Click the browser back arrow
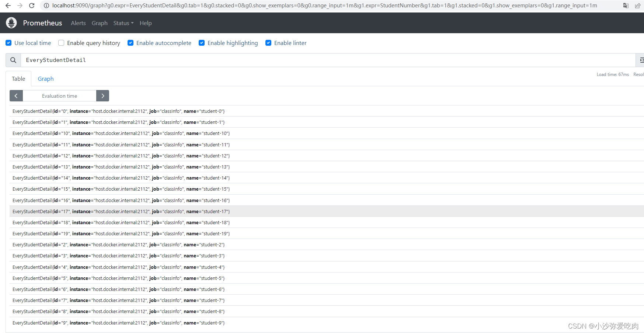This screenshot has height=333, width=644. [8, 6]
